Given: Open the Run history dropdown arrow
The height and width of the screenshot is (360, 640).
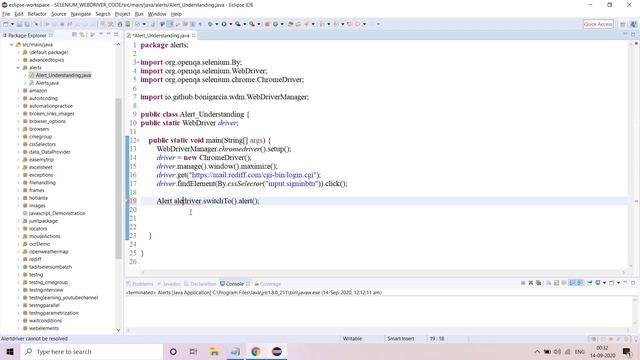Looking at the screenshot, I should tap(230, 24).
